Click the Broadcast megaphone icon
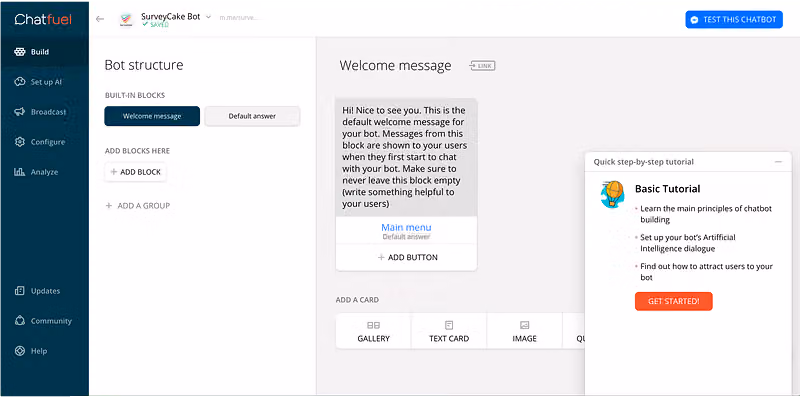Viewport: 800px width, 397px height. (19, 112)
